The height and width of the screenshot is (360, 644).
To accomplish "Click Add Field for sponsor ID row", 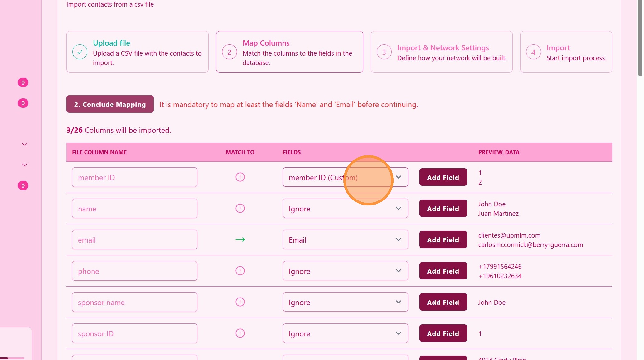I will [443, 333].
